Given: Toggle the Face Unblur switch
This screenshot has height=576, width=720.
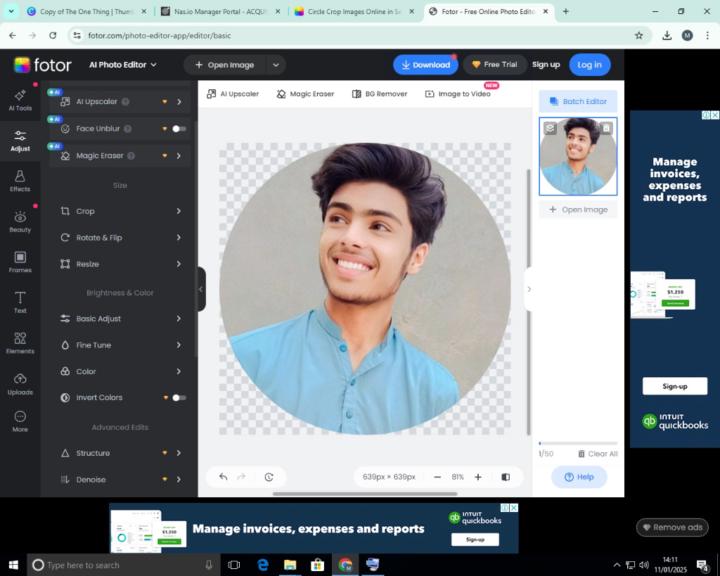Looking at the screenshot, I should [x=179, y=129].
